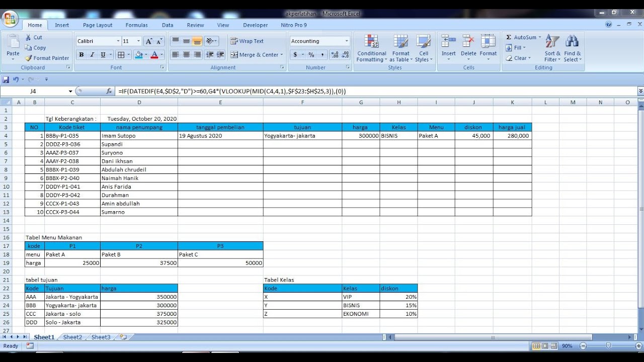644x362 pixels.
Task: Toggle Middle Align vertical alignment
Action: (187, 41)
